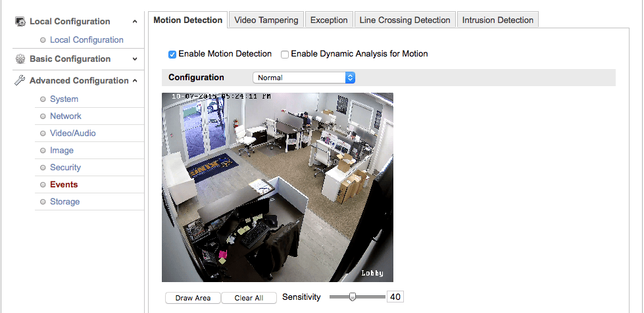Image resolution: width=644 pixels, height=313 pixels.
Task: Click the bullet icon beside Events
Action: click(43, 185)
